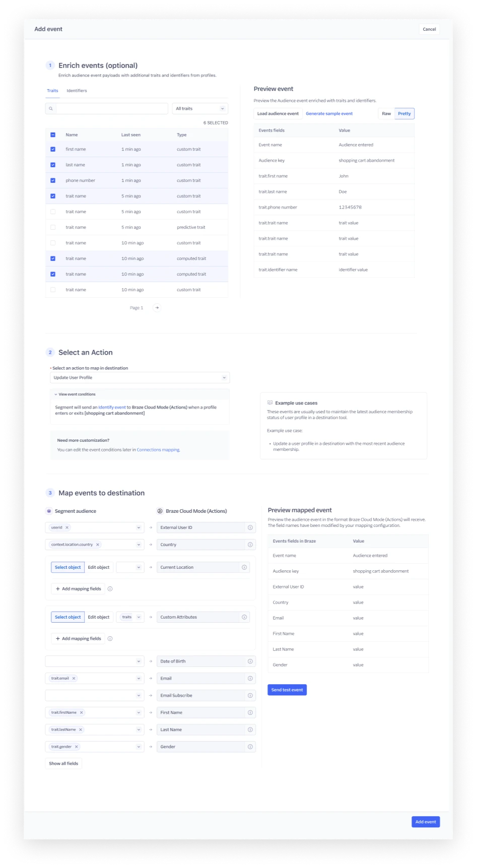The width and height of the screenshot is (477, 868).
Task: Click info icon beside Custom Attributes' Add mapping fields
Action: [x=110, y=638]
